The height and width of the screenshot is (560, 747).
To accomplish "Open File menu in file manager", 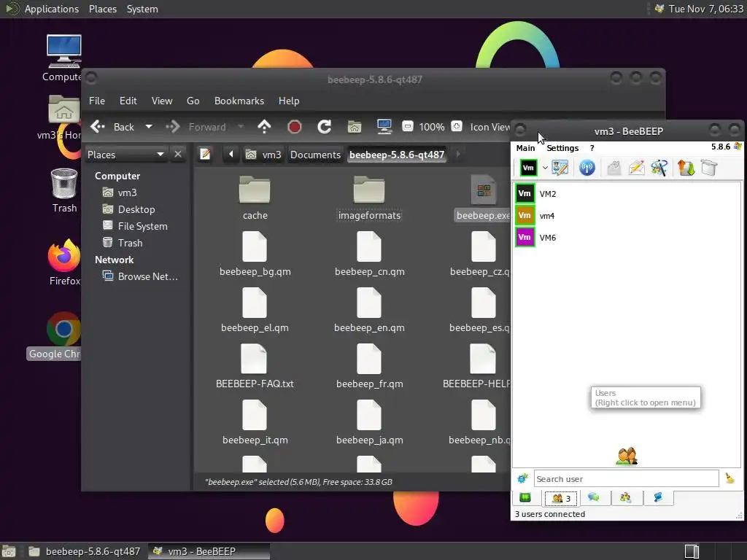I will coord(97,101).
